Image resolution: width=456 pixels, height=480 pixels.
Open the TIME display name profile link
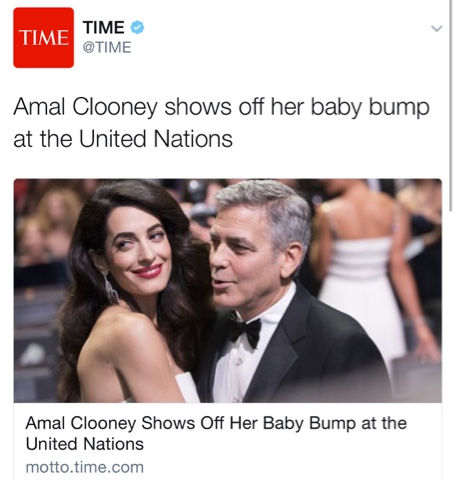(x=104, y=27)
